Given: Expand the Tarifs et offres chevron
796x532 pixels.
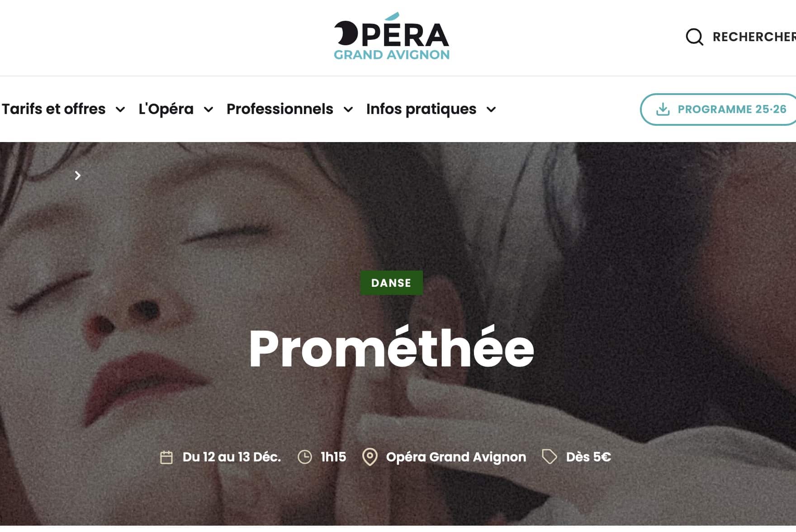Looking at the screenshot, I should coord(120,109).
